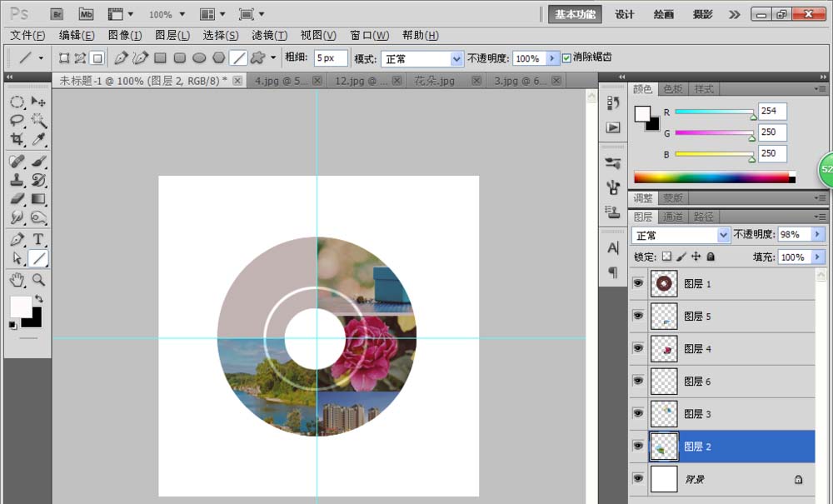The height and width of the screenshot is (504, 833).
Task: Select the 摄影 workspace
Action: (x=702, y=14)
